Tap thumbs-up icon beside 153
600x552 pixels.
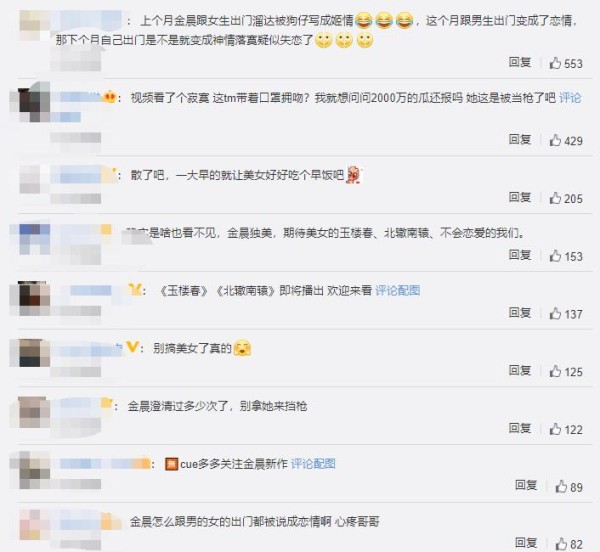click(x=555, y=256)
